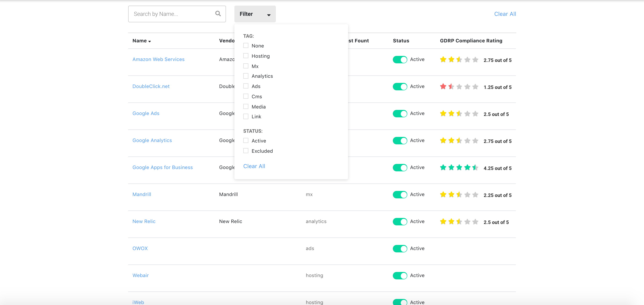Click the Name column sort arrow
This screenshot has width=644, height=305.
(150, 41)
